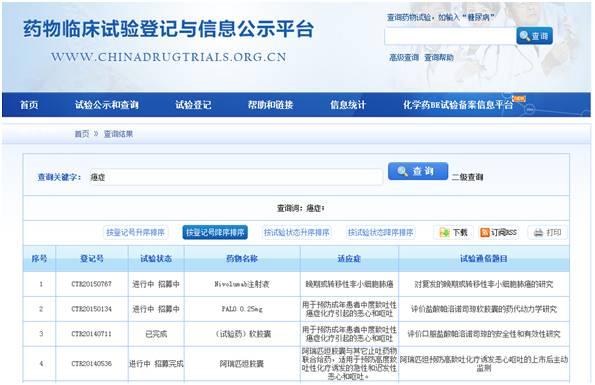This screenshot has width=595, height=385.
Task: Click the 适应症 column header
Action: coord(349,259)
